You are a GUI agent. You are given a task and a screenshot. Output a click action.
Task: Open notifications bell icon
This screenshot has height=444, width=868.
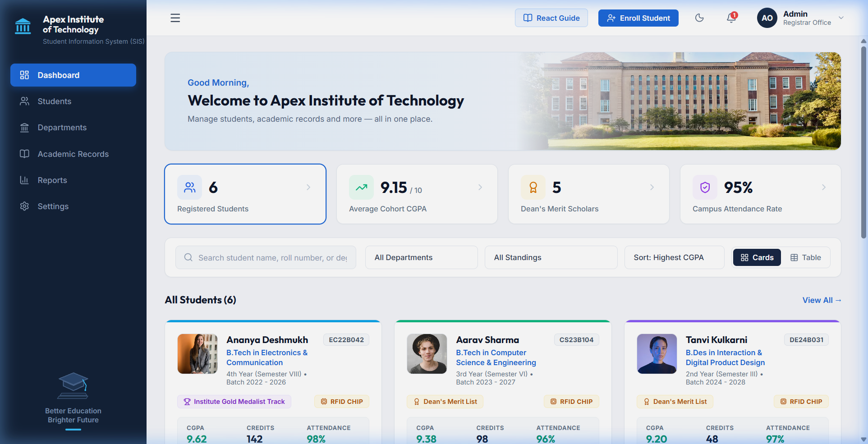(x=731, y=18)
